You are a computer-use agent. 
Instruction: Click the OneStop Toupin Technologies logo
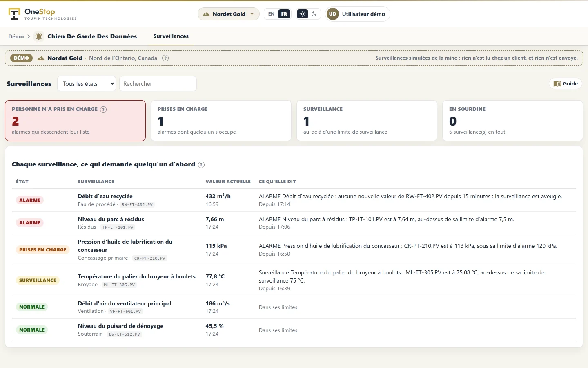(x=42, y=14)
